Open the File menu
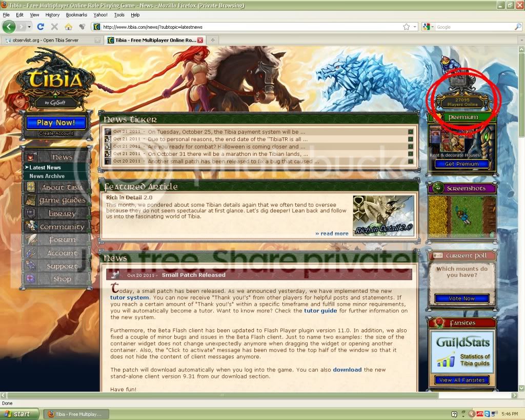The width and height of the screenshot is (525, 420). (x=6, y=15)
